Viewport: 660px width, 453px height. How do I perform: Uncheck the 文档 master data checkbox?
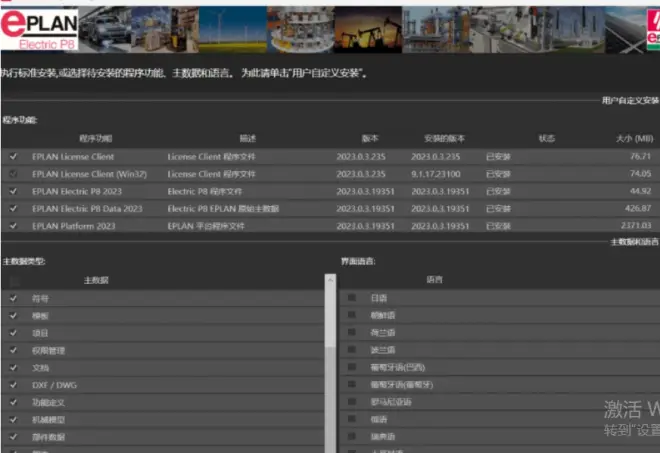coord(13,368)
